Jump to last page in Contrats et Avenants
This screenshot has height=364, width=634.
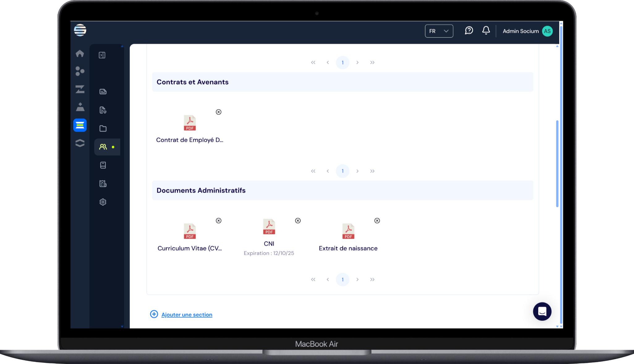372,171
